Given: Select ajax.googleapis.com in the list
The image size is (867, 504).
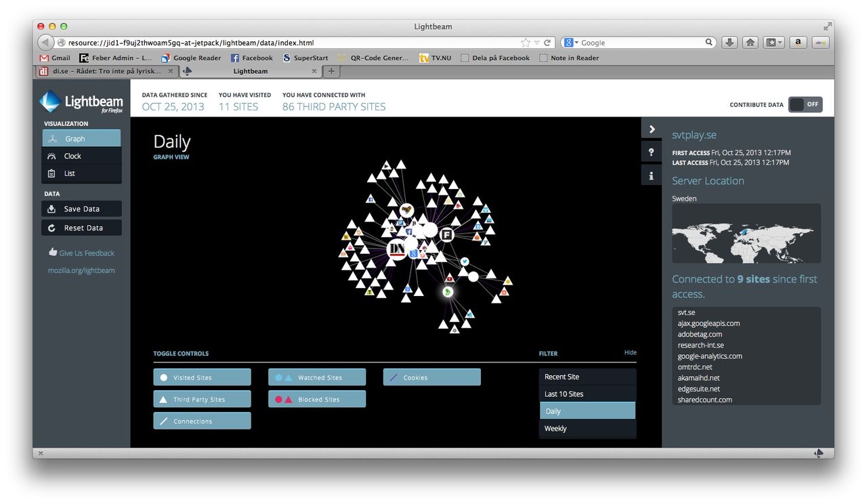Looking at the screenshot, I should click(709, 323).
